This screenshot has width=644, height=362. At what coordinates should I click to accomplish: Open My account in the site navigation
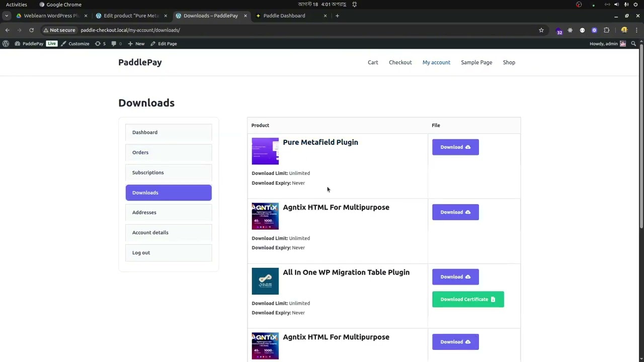click(436, 62)
